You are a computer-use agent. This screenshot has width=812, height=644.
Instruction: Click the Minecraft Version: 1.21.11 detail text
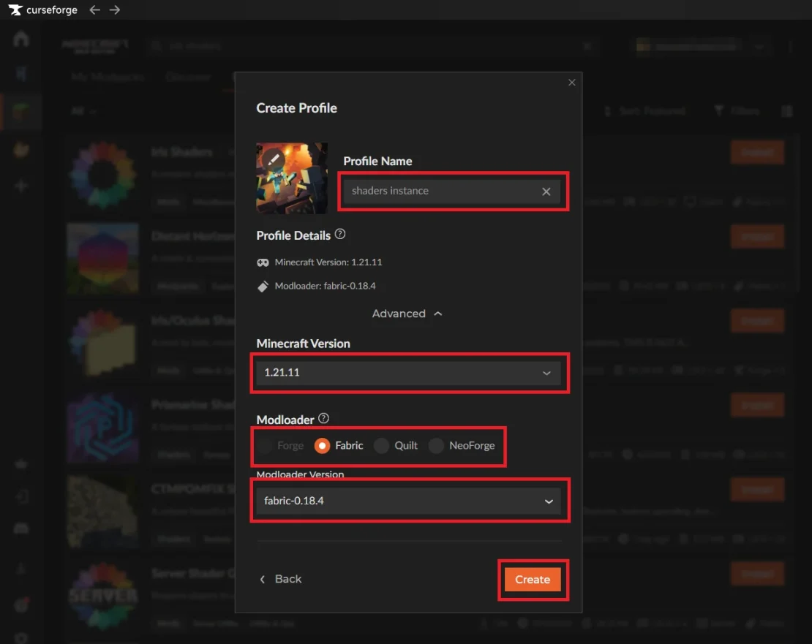tap(328, 262)
